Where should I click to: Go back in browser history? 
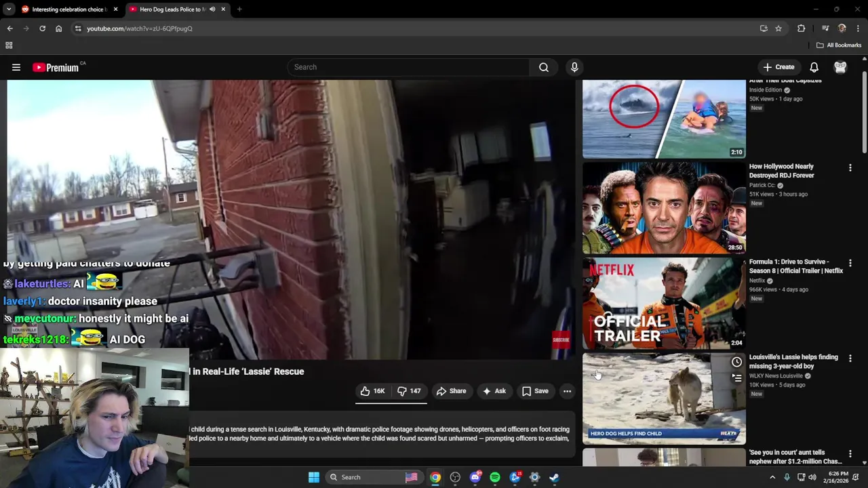9,28
